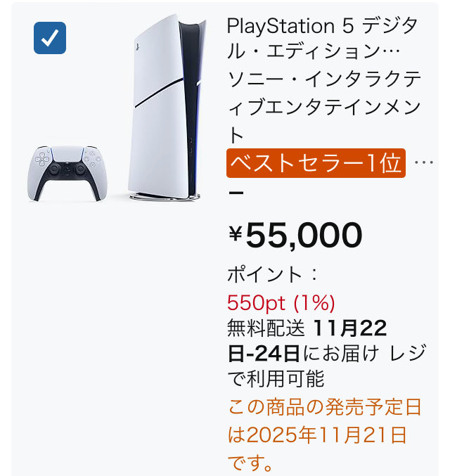This screenshot has width=450, height=476.
Task: Click the 無料配送 free shipping text
Action: [x=266, y=328]
